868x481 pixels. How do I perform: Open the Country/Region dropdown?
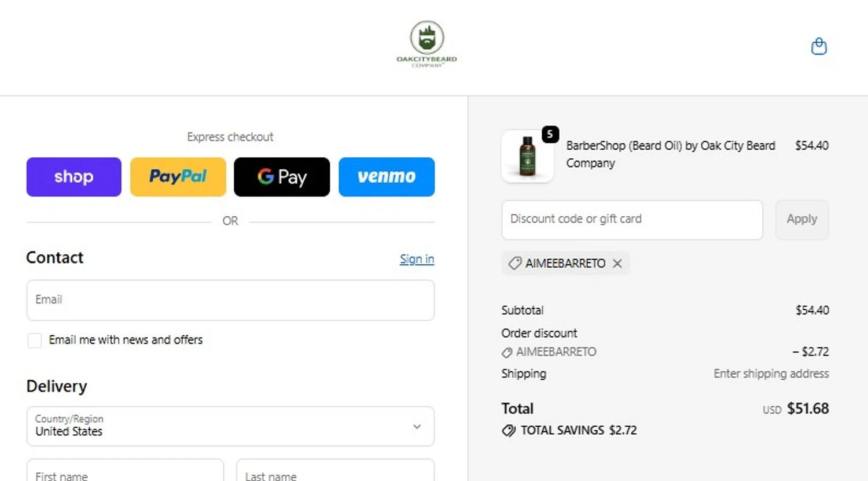tap(230, 426)
